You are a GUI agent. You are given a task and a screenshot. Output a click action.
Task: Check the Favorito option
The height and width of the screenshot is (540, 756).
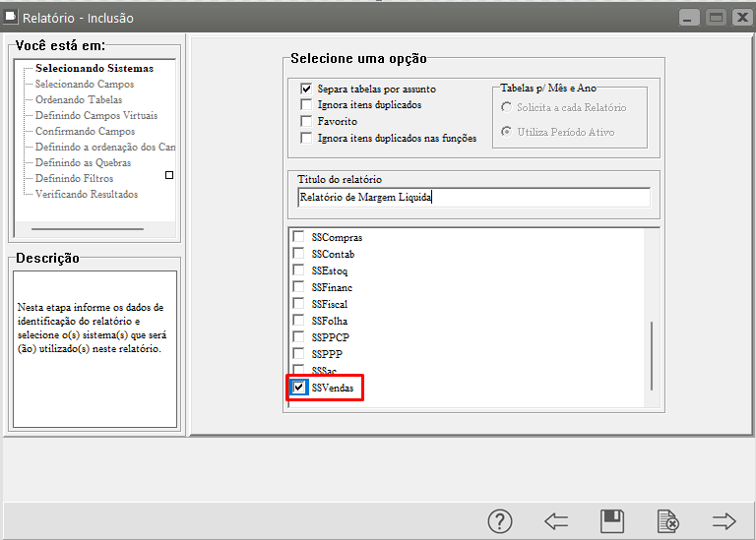[x=306, y=121]
